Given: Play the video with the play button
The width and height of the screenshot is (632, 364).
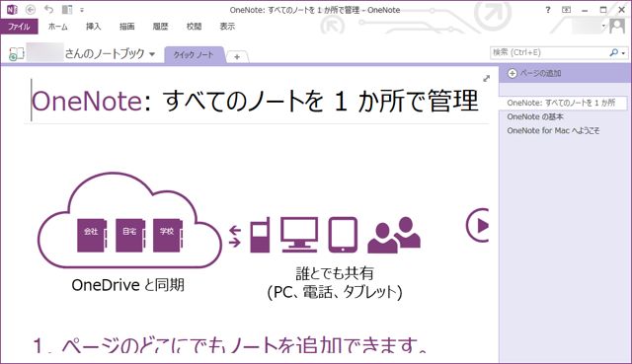Looking at the screenshot, I should point(478,225).
